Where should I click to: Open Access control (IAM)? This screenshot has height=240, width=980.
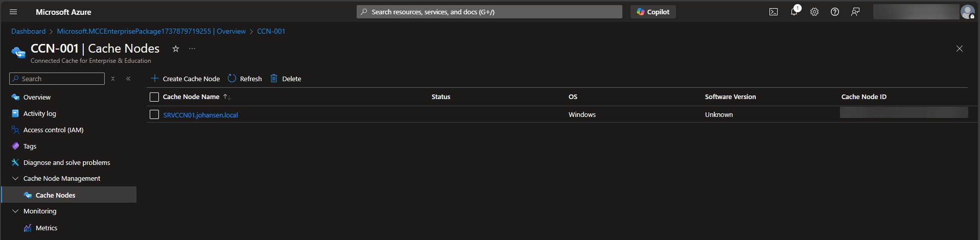pyautogui.click(x=53, y=130)
